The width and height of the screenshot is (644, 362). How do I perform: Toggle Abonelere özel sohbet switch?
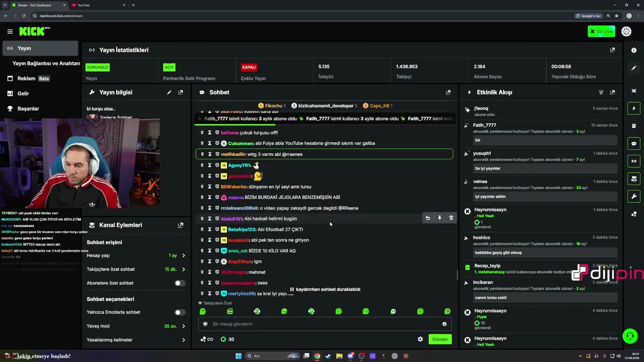coord(179,283)
